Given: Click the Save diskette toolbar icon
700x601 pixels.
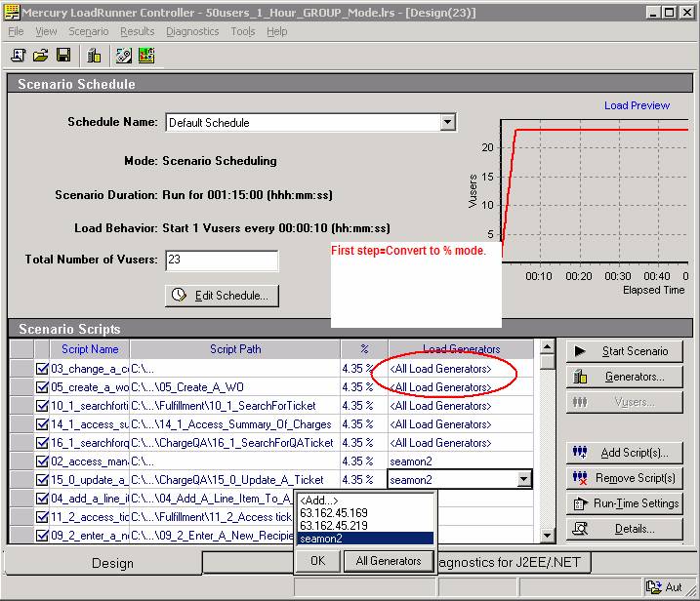Looking at the screenshot, I should pos(63,56).
